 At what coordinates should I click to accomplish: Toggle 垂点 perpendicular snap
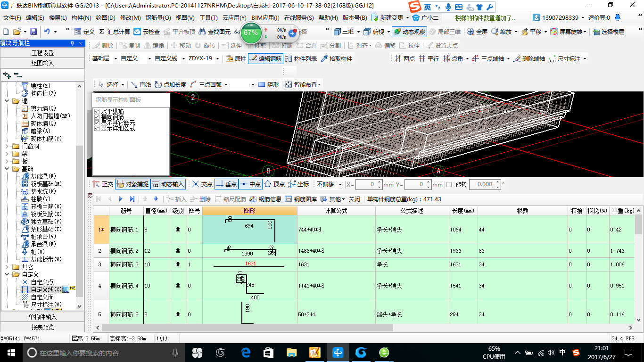(226, 184)
